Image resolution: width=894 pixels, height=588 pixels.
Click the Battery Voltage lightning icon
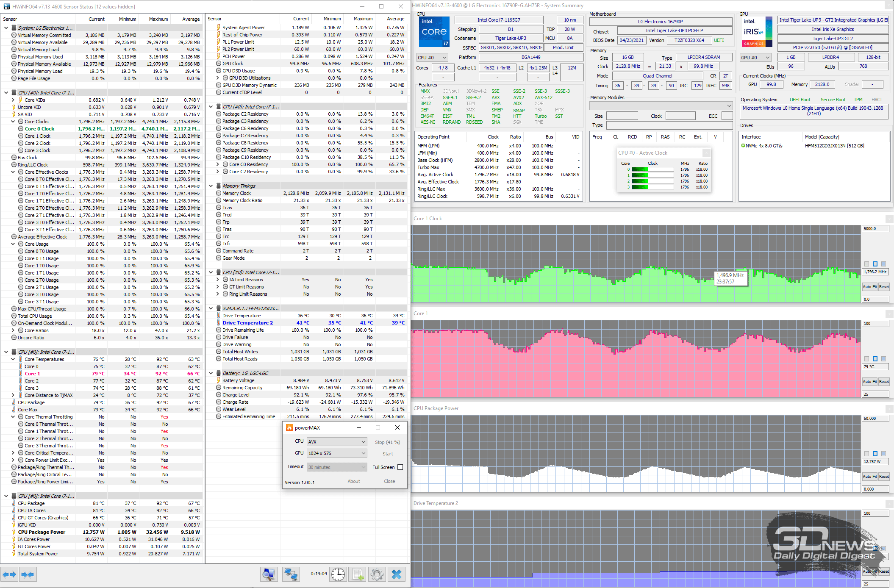[219, 380]
